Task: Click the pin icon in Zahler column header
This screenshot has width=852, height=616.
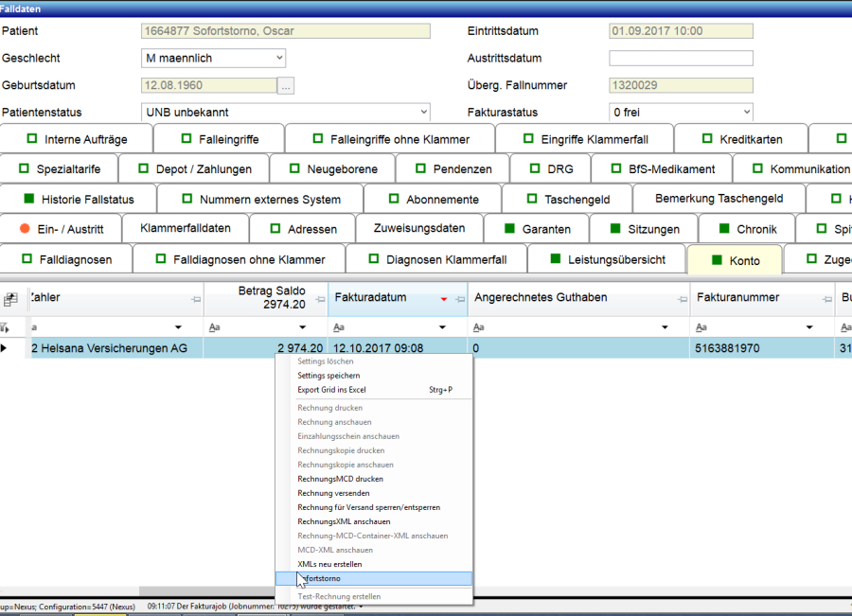Action: [194, 299]
